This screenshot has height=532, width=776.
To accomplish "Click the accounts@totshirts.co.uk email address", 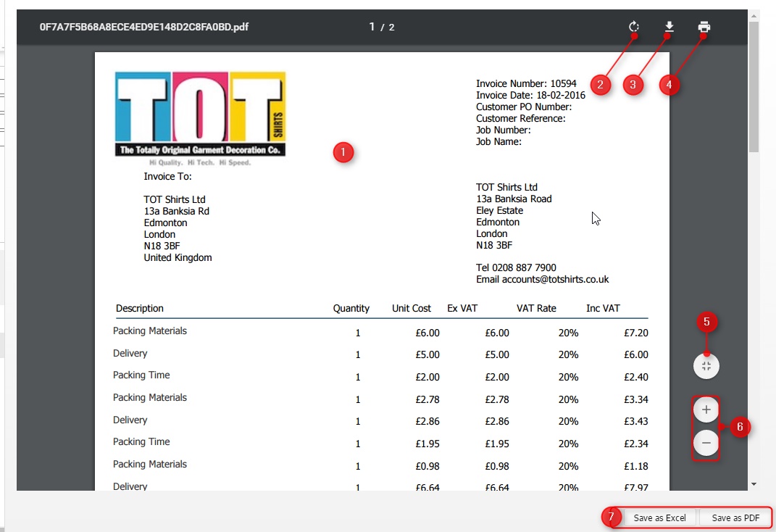I will click(542, 279).
